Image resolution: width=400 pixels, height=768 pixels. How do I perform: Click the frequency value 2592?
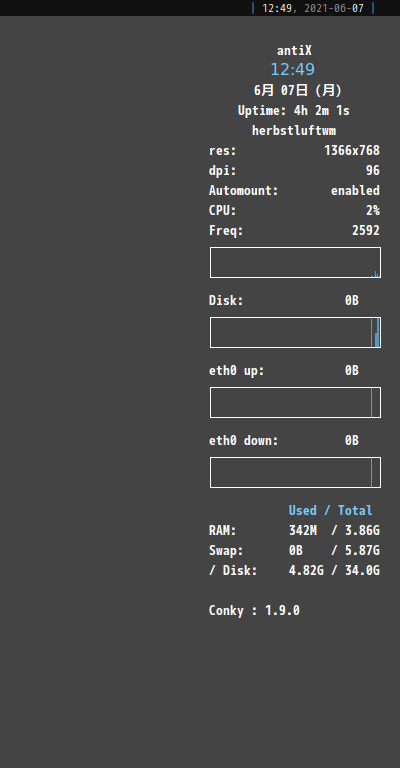[366, 231]
